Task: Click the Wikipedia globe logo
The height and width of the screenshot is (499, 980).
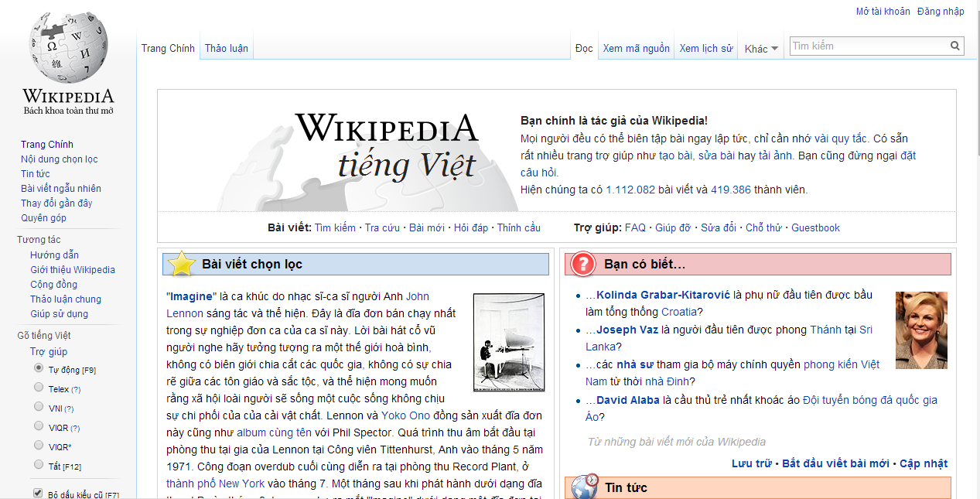Action: point(68,48)
